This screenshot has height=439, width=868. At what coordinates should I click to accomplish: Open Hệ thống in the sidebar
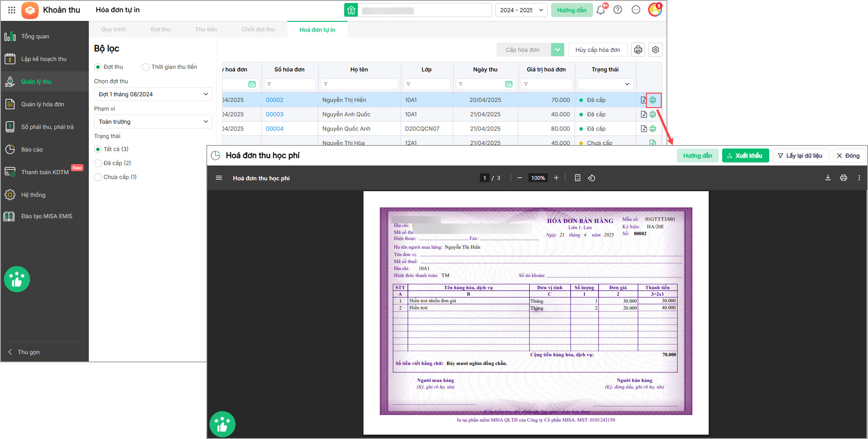[44, 195]
